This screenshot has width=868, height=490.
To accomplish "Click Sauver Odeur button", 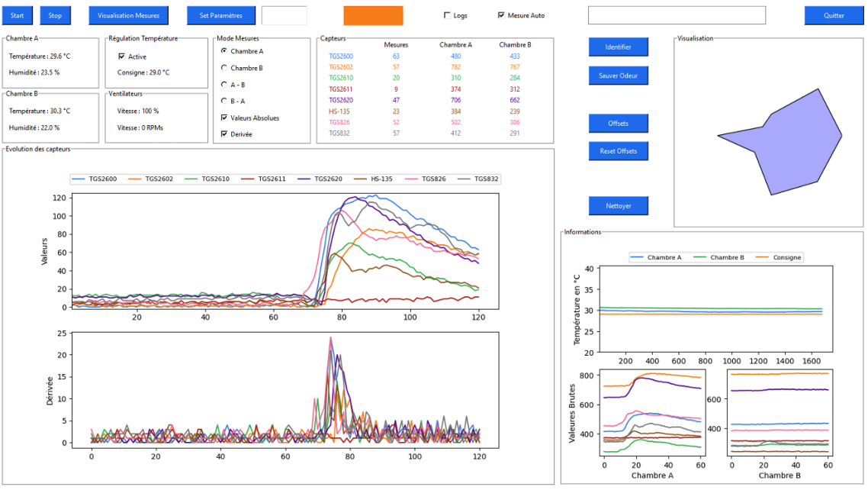I will click(618, 76).
